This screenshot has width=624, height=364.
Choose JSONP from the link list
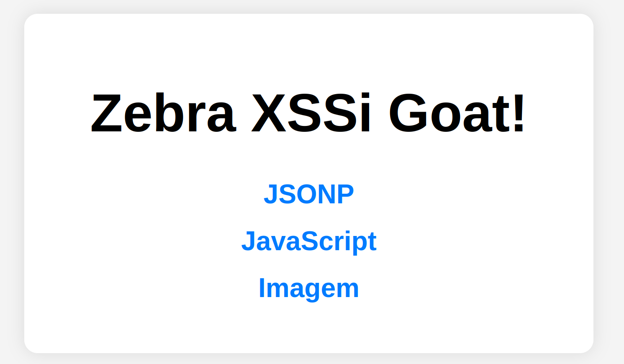(309, 194)
